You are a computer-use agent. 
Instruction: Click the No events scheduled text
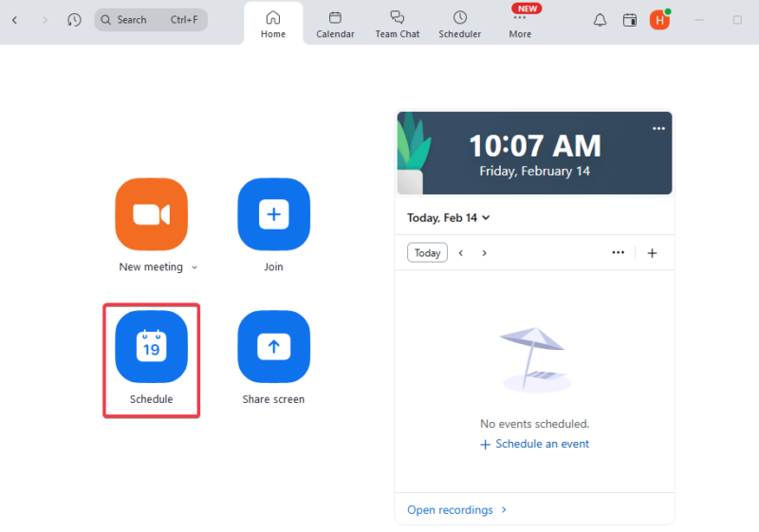coord(534,424)
